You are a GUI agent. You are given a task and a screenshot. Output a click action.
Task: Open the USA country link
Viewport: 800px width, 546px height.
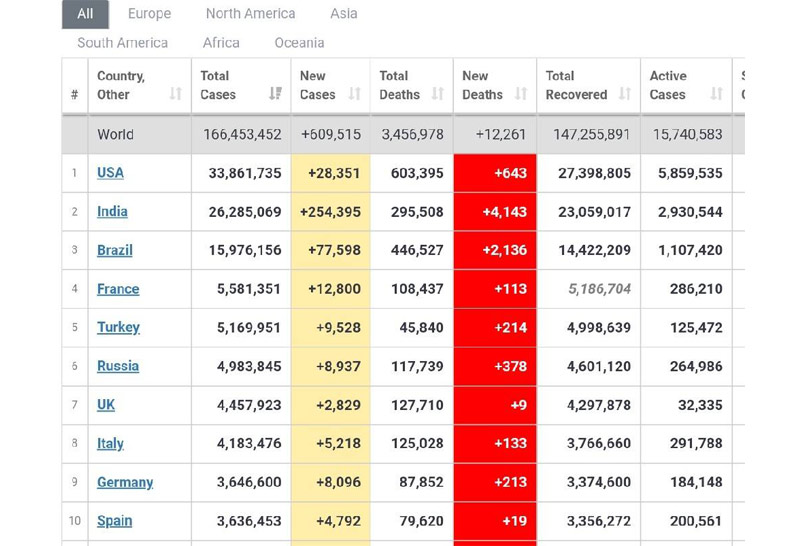110,173
